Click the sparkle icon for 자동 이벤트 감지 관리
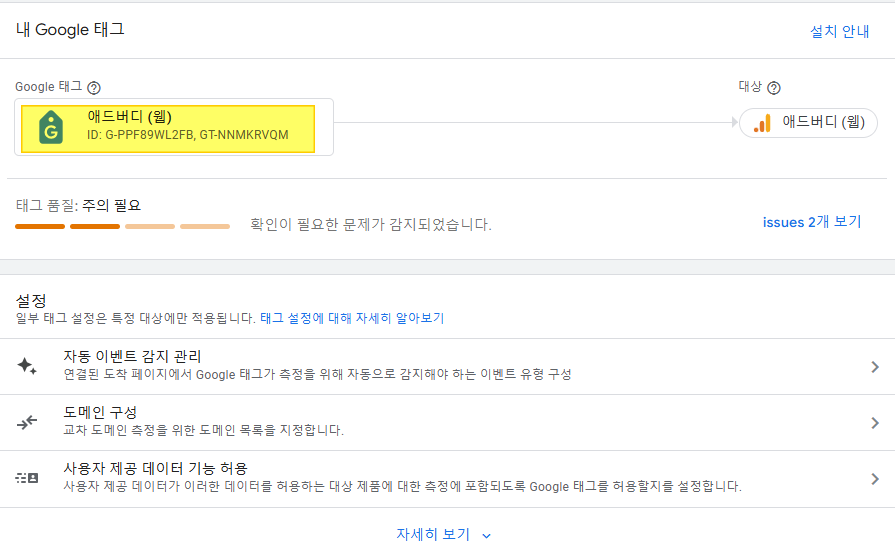The height and width of the screenshot is (554, 895). point(27,366)
